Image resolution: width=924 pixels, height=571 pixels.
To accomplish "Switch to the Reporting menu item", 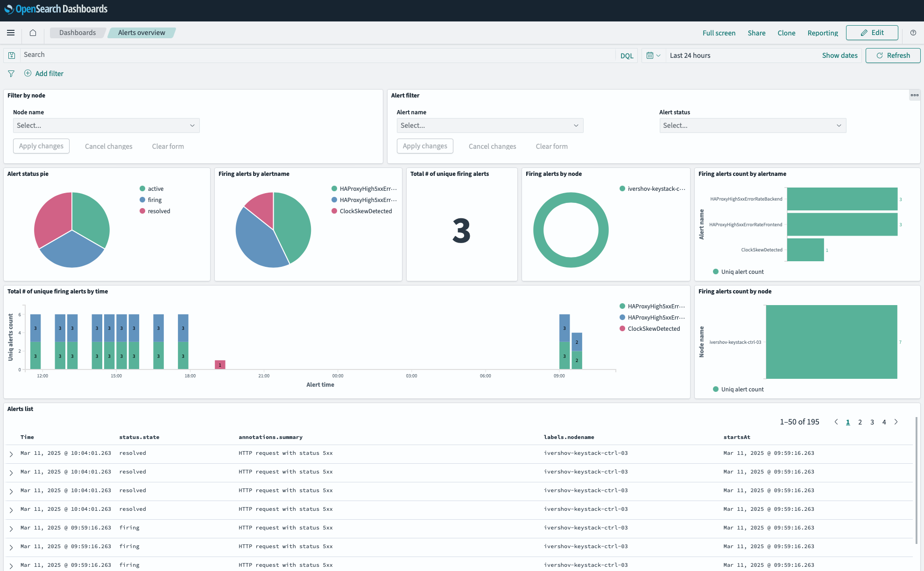I will coord(822,33).
